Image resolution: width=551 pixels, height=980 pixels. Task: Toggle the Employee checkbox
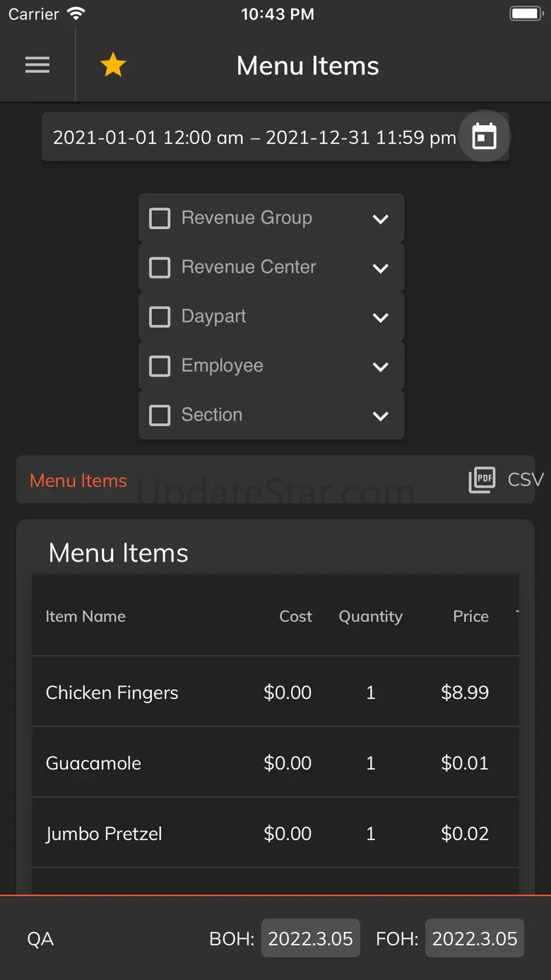tap(160, 366)
